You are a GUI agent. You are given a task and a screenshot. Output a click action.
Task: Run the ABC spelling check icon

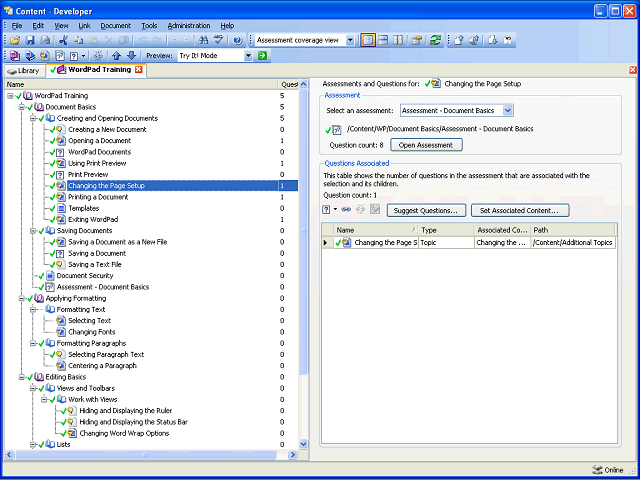(218, 40)
